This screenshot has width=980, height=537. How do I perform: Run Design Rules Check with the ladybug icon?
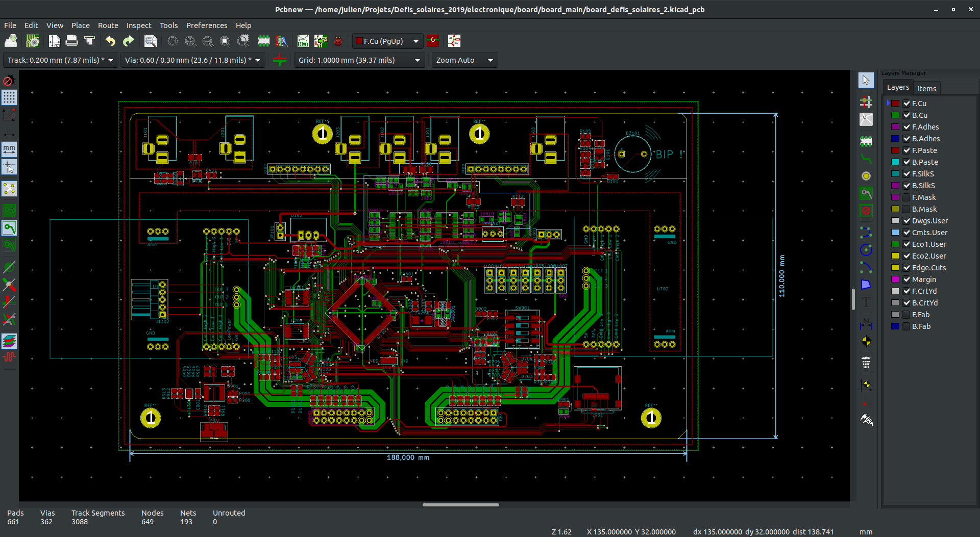point(338,41)
